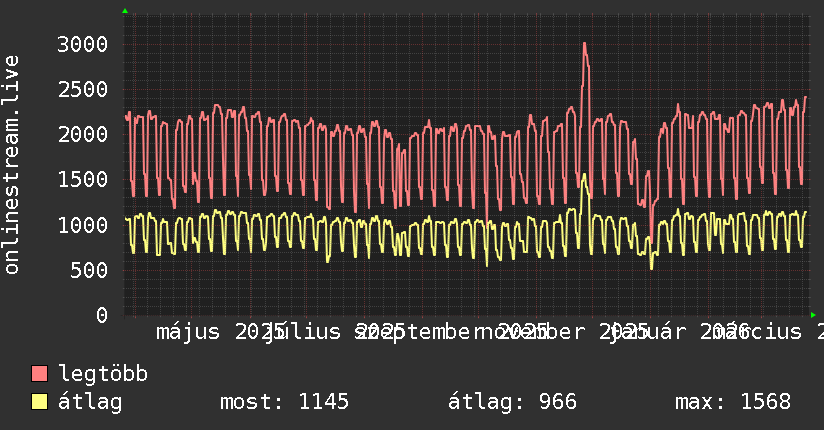824x430 pixels.
Task: Click the 1000 y-axis label
Action: coord(83,225)
